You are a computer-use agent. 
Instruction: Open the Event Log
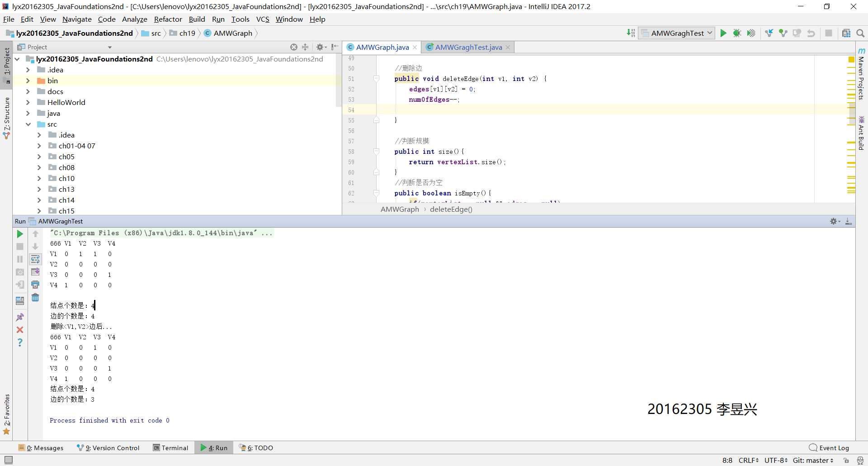pos(829,448)
